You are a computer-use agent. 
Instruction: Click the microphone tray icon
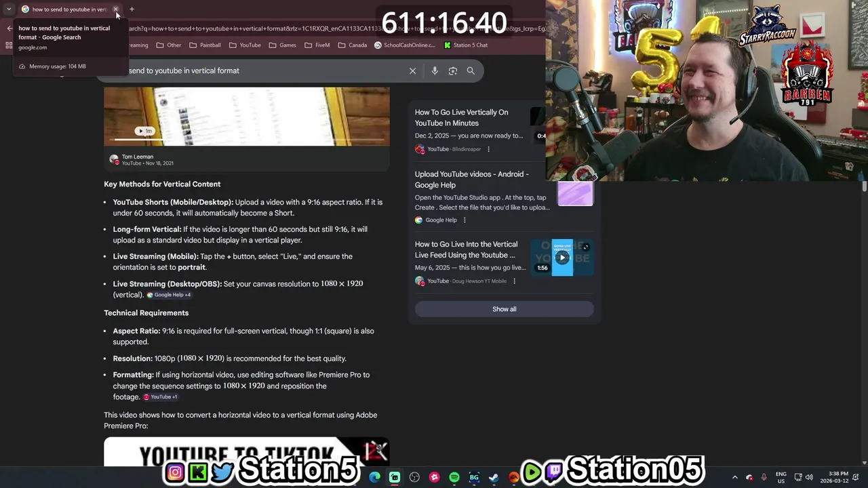[764, 477]
